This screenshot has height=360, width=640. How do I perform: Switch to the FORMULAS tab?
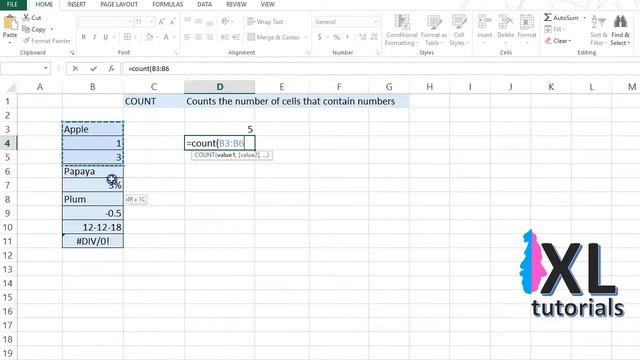[167, 4]
